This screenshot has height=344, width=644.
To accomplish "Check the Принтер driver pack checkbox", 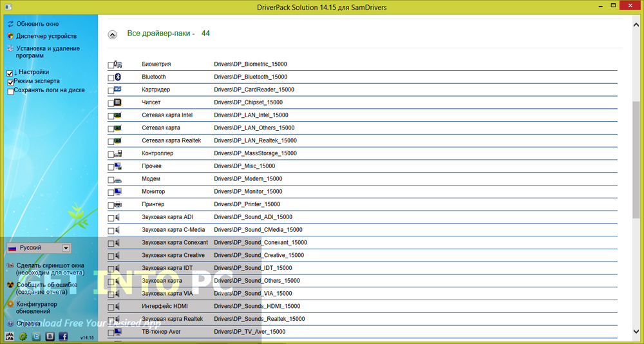I will (111, 205).
